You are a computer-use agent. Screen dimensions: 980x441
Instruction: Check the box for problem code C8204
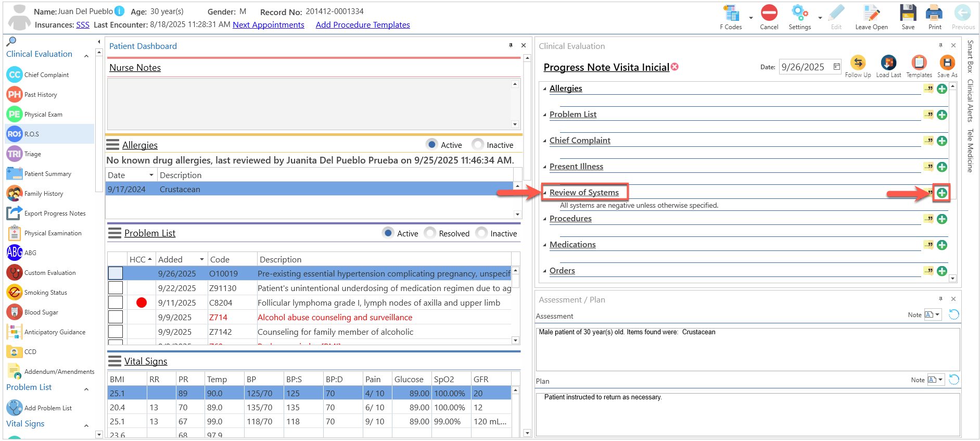point(116,303)
